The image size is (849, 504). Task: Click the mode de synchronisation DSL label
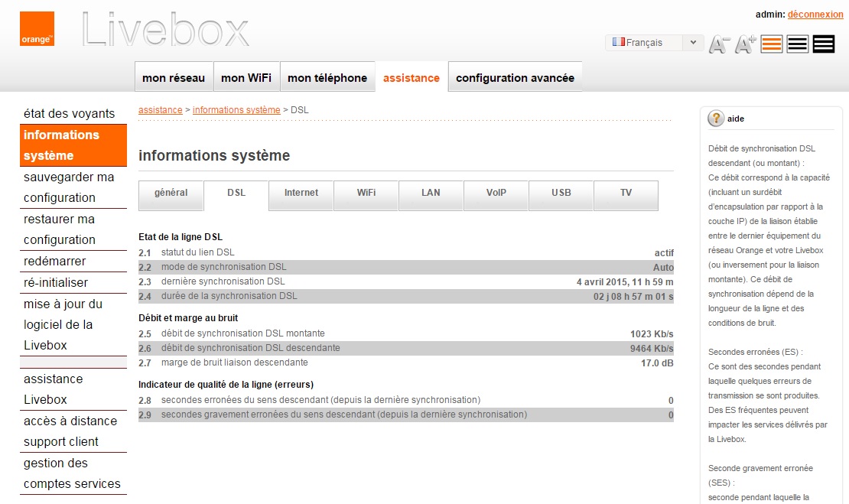[x=223, y=267]
